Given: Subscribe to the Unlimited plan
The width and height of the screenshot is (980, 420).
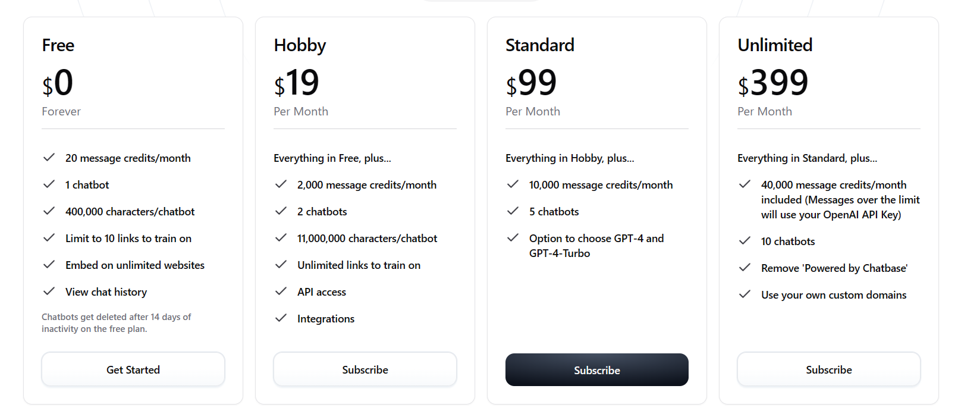Looking at the screenshot, I should tap(829, 369).
